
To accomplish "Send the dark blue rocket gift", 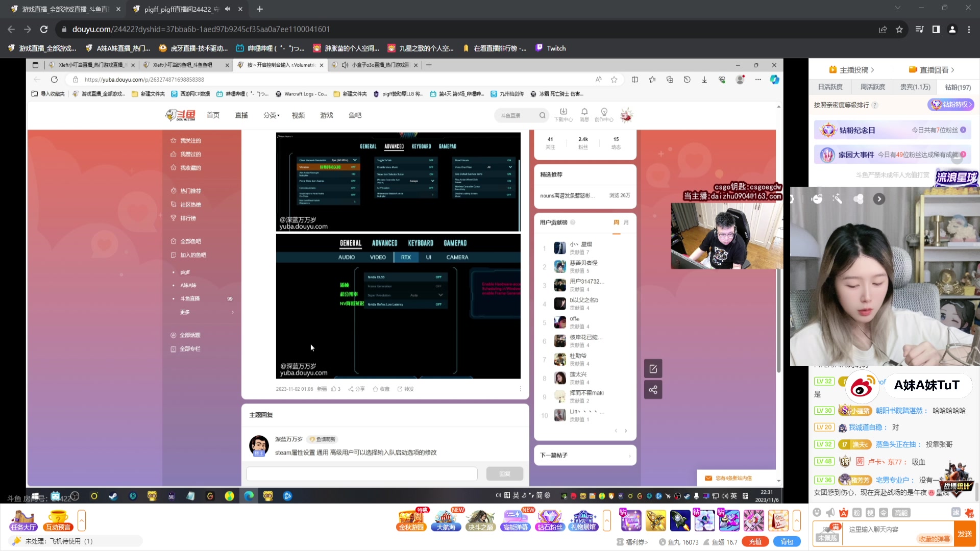I will click(x=680, y=520).
